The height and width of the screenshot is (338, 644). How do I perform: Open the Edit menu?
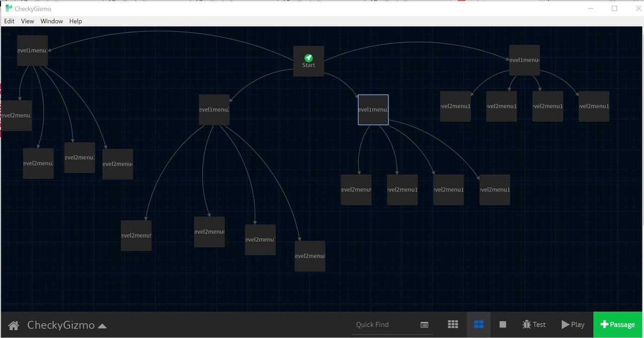coord(9,21)
